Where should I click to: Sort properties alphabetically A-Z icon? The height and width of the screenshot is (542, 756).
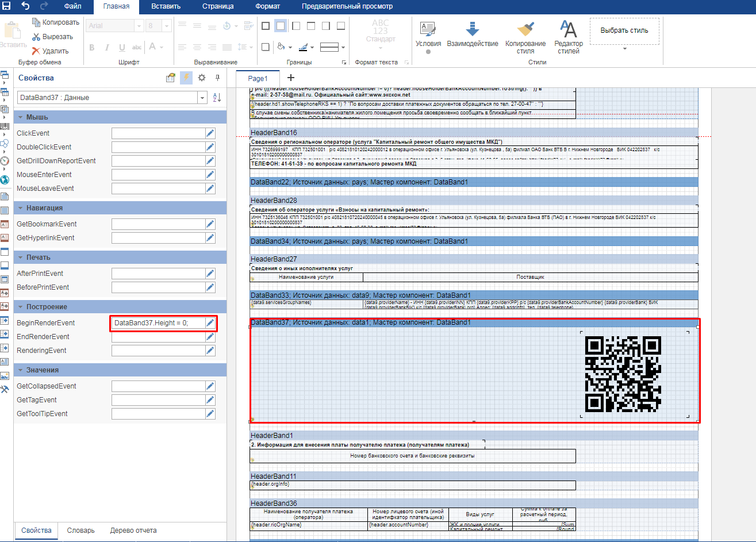(x=217, y=98)
